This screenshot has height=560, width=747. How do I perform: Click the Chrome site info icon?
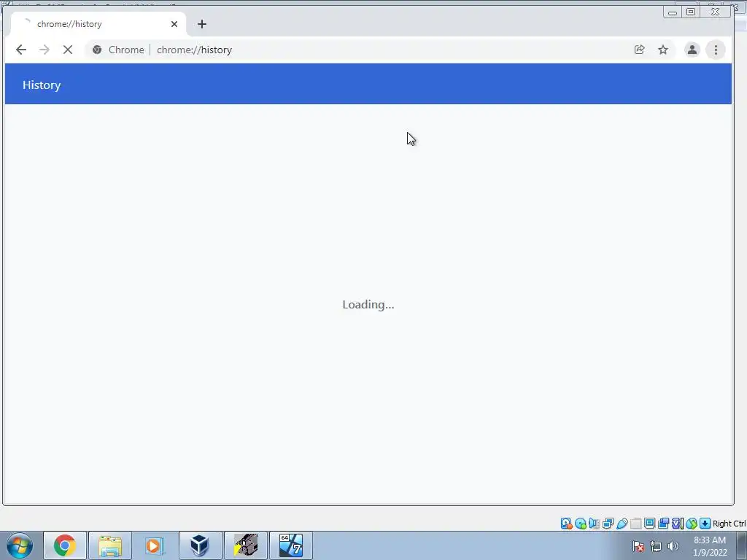tap(97, 50)
